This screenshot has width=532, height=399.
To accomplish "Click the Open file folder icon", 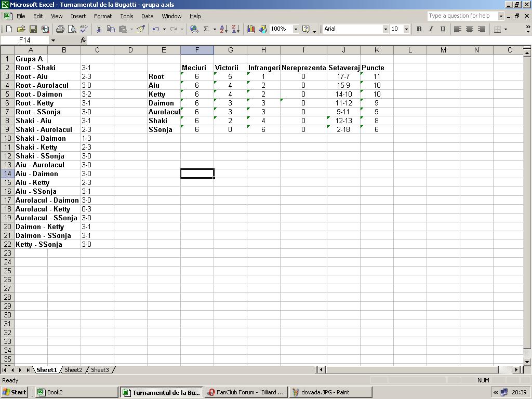I will [x=21, y=29].
